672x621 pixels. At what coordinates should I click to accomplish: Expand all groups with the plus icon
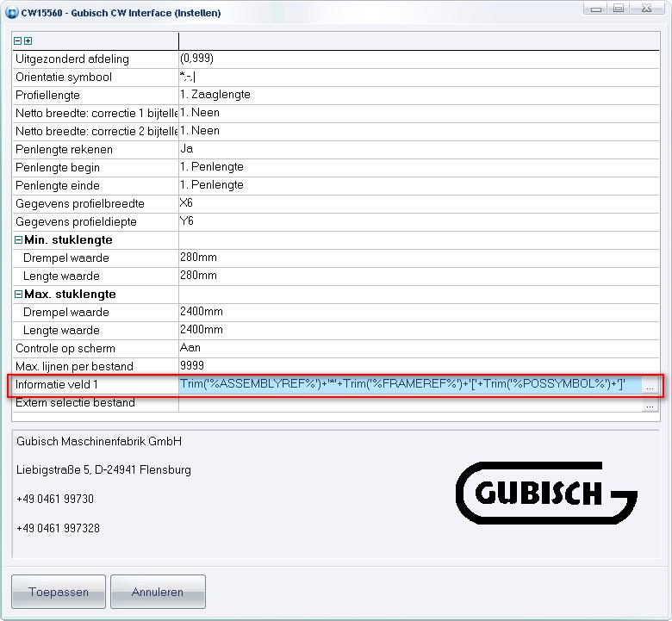(28, 41)
